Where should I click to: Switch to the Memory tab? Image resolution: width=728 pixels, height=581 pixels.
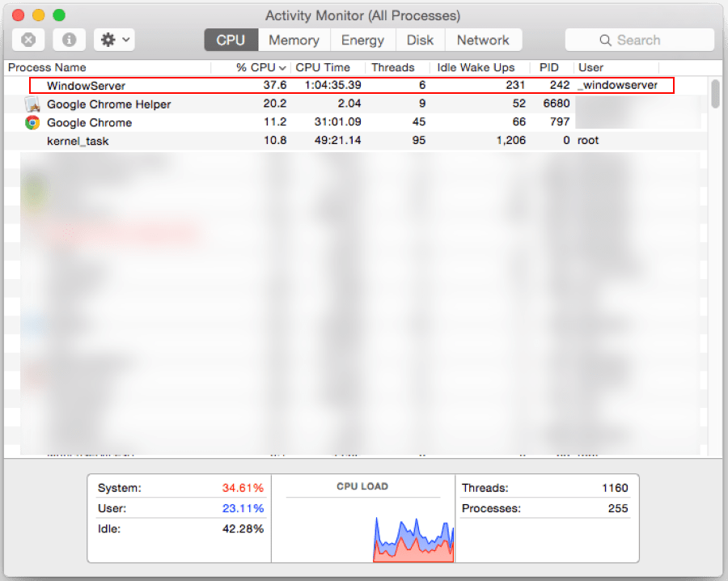point(294,40)
